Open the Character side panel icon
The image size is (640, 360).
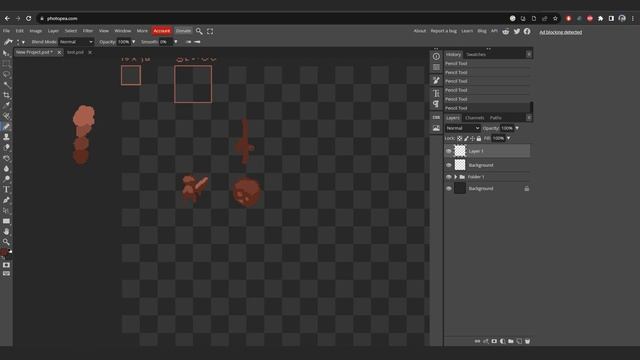tap(436, 93)
